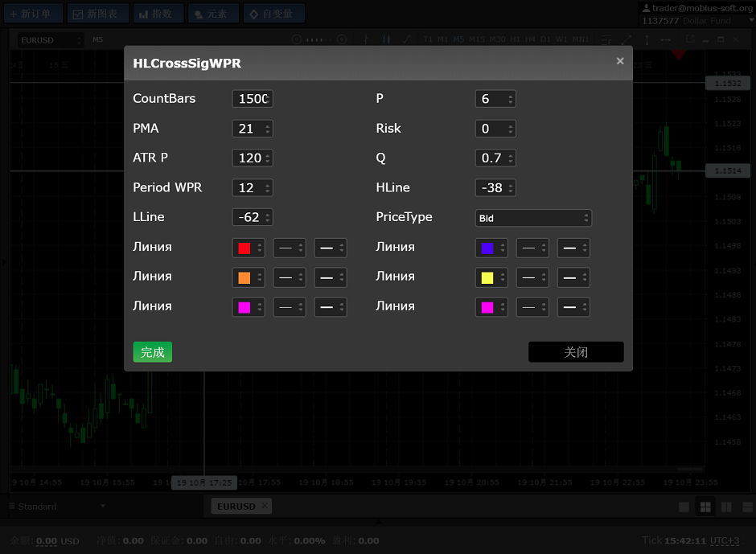
Task: Pop out the chart window icon
Action: tap(690, 39)
